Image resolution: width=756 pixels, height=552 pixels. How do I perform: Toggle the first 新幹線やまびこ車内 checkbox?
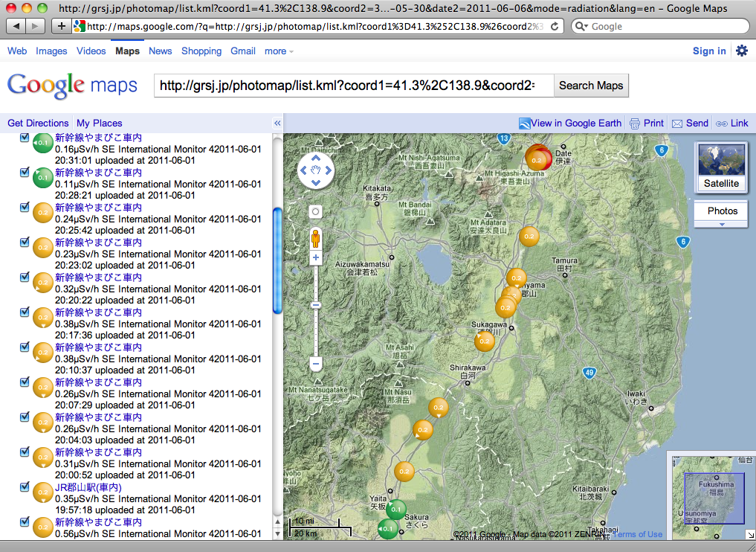pyautogui.click(x=25, y=137)
